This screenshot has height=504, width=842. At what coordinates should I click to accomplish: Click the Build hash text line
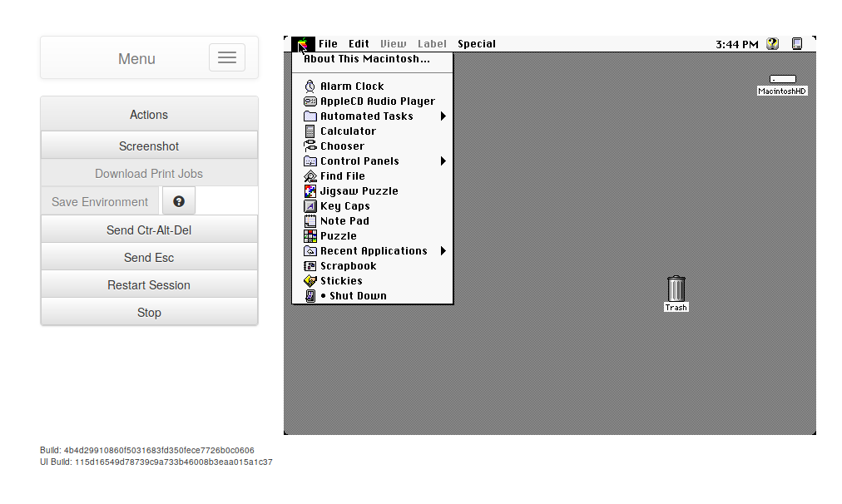click(x=147, y=450)
